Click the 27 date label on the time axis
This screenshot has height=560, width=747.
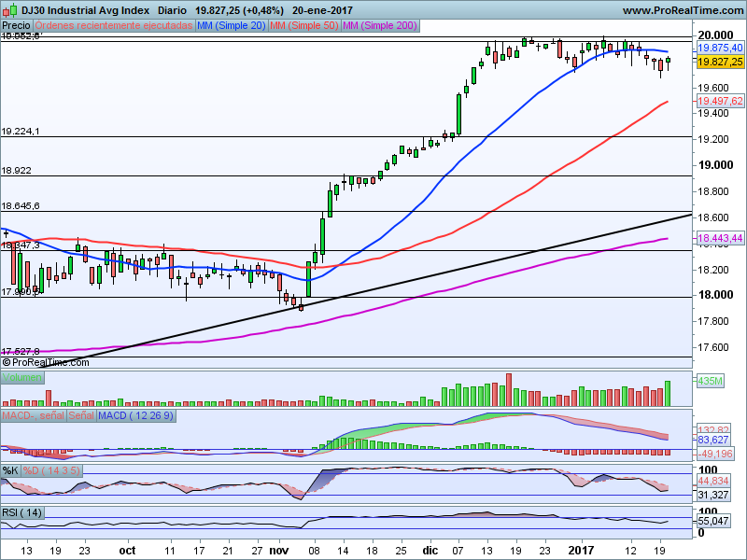257,551
